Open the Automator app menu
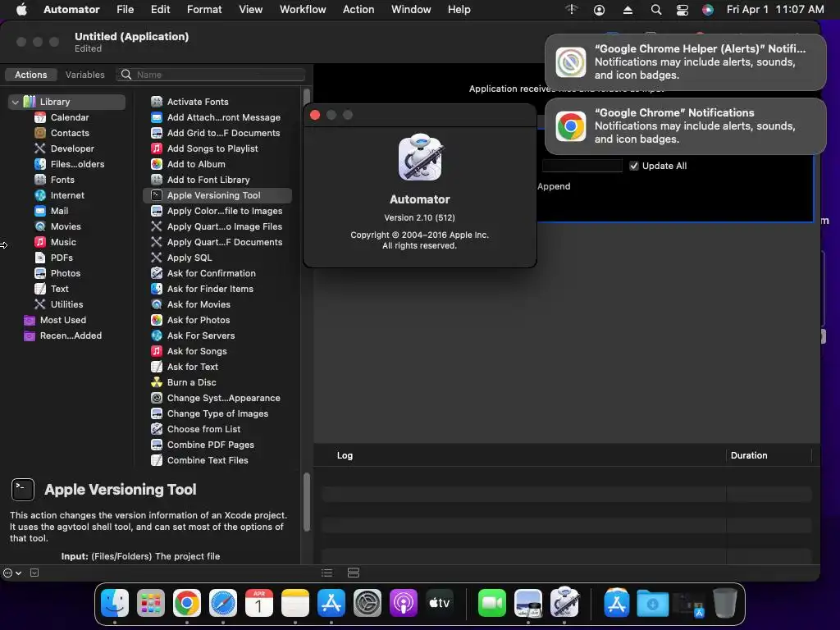 click(x=71, y=9)
